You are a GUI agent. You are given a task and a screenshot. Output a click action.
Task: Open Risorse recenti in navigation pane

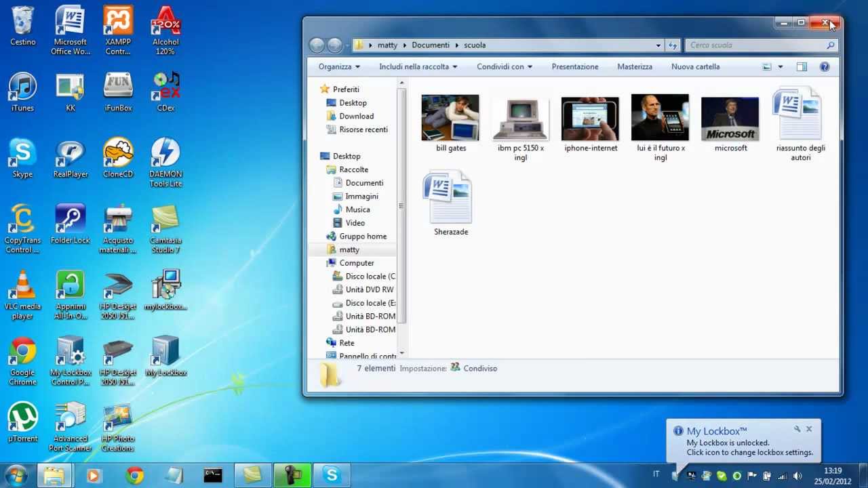click(x=363, y=129)
